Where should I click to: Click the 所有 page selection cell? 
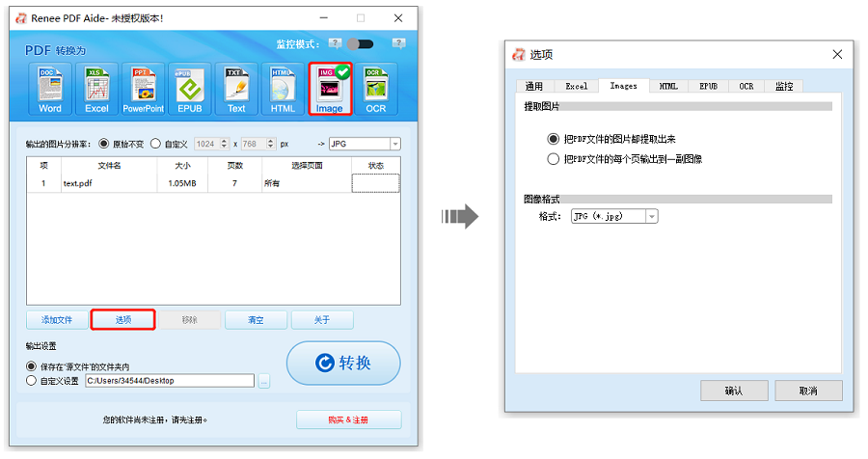(307, 183)
